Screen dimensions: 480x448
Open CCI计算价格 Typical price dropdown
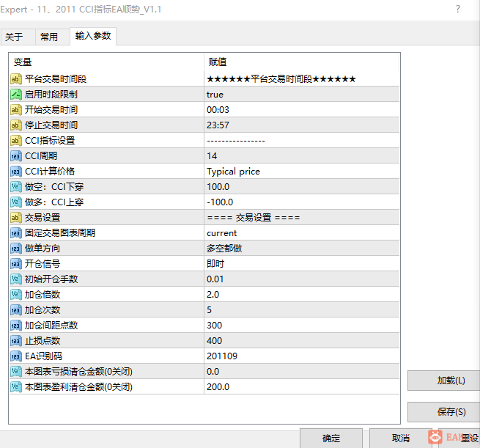click(x=301, y=171)
